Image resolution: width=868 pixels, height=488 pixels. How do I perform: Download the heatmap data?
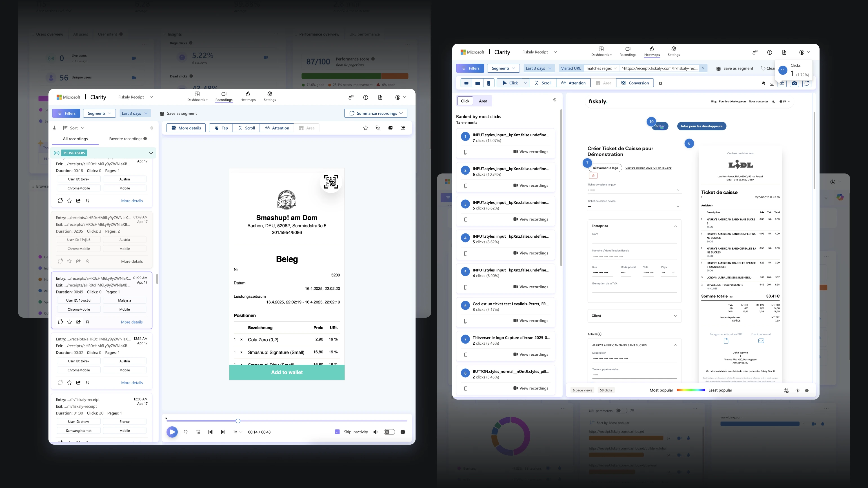772,83
